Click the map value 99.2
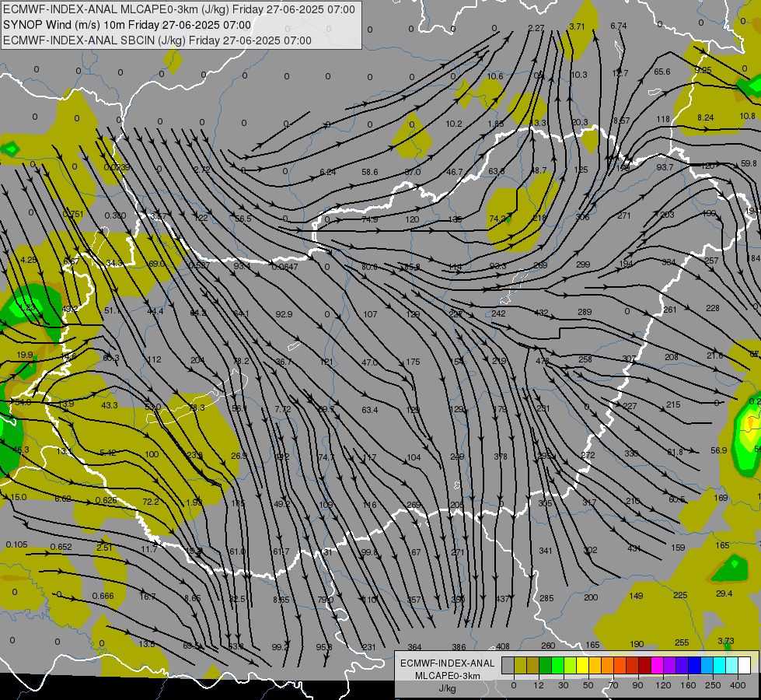 tap(280, 647)
